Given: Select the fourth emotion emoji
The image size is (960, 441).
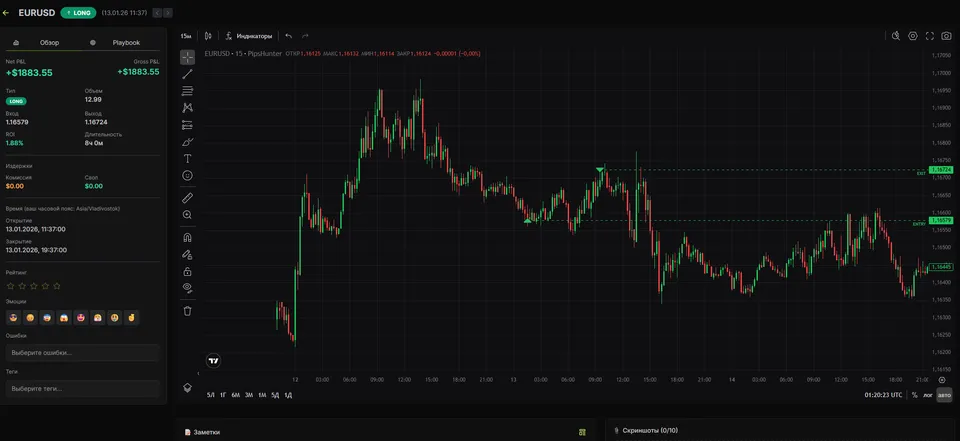Looking at the screenshot, I should click(x=64, y=318).
